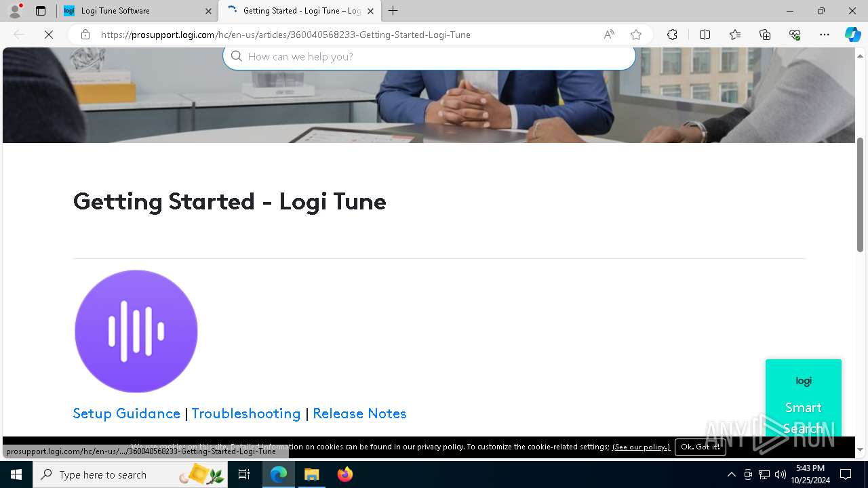Open Browser essentials

795,35
